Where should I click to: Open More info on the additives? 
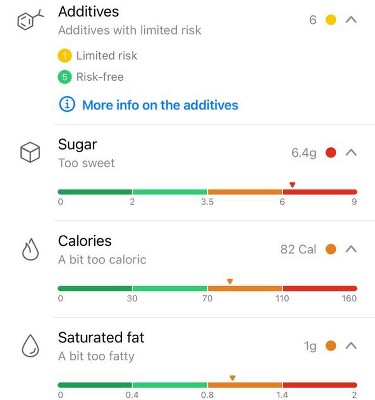point(160,105)
